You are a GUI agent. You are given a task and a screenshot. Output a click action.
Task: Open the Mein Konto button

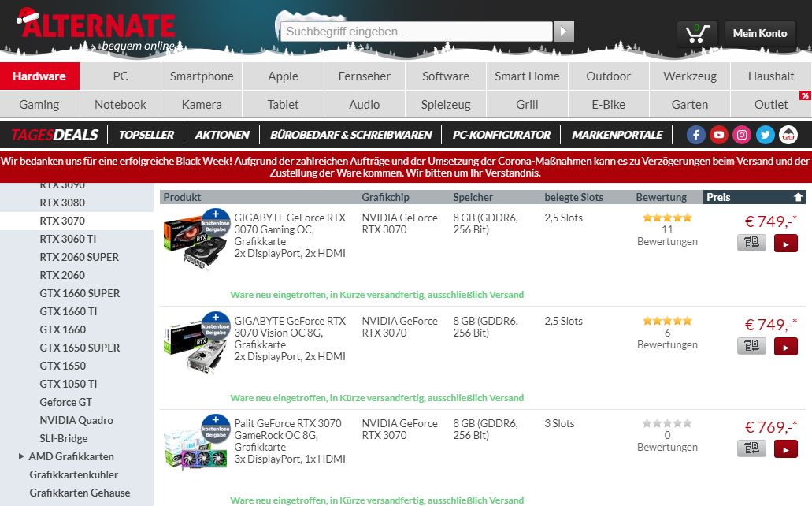tap(760, 34)
